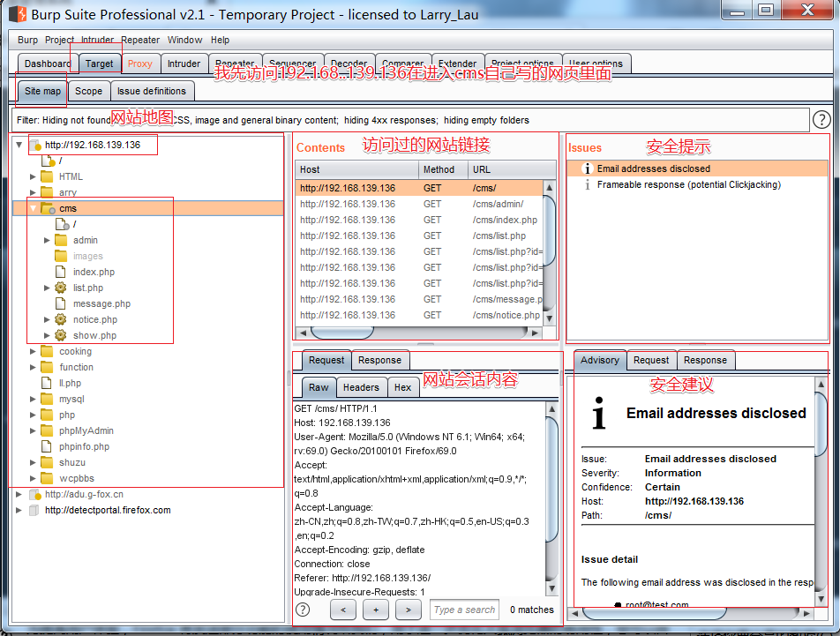This screenshot has width=840, height=636.
Task: Click the advisory panel horizontal scrollbar thumb
Action: pyautogui.click(x=654, y=613)
